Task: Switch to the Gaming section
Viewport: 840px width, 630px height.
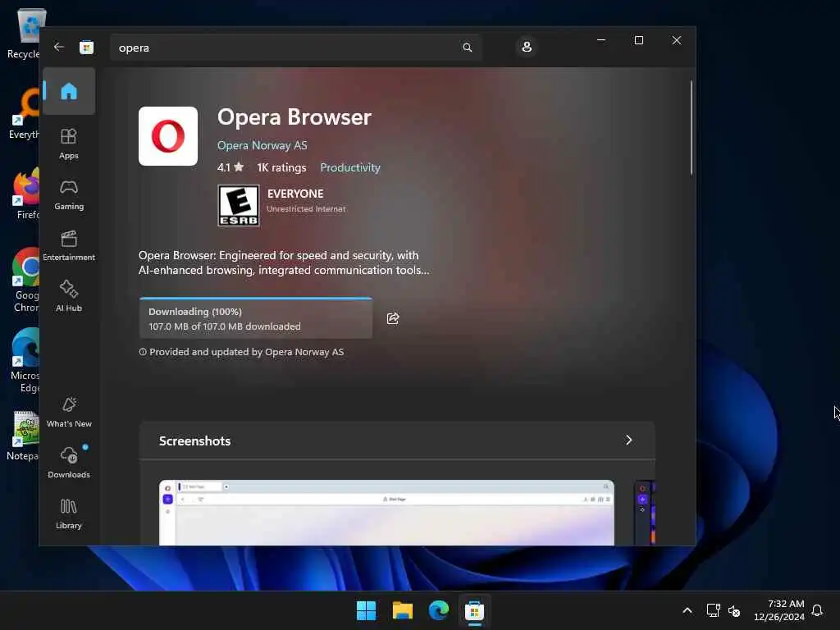Action: [69, 195]
